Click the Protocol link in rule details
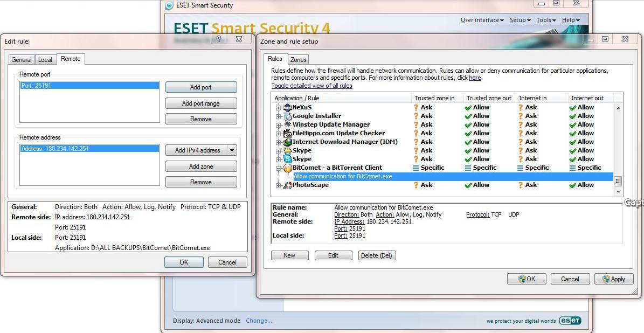This screenshot has width=644, height=333. (x=477, y=214)
